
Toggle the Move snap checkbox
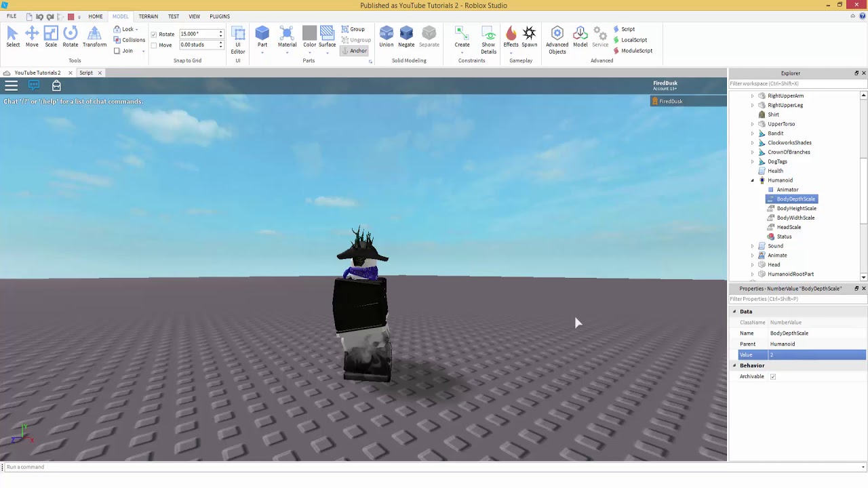[x=154, y=45]
